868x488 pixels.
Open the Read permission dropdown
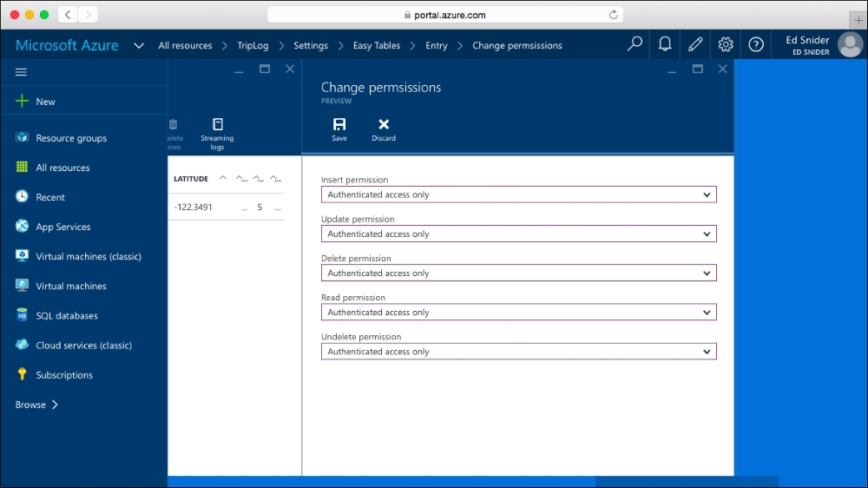(x=519, y=313)
